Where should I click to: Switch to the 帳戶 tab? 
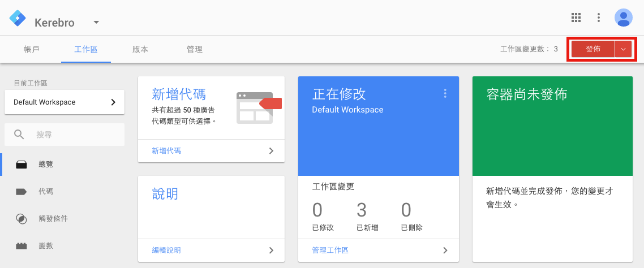(x=32, y=49)
